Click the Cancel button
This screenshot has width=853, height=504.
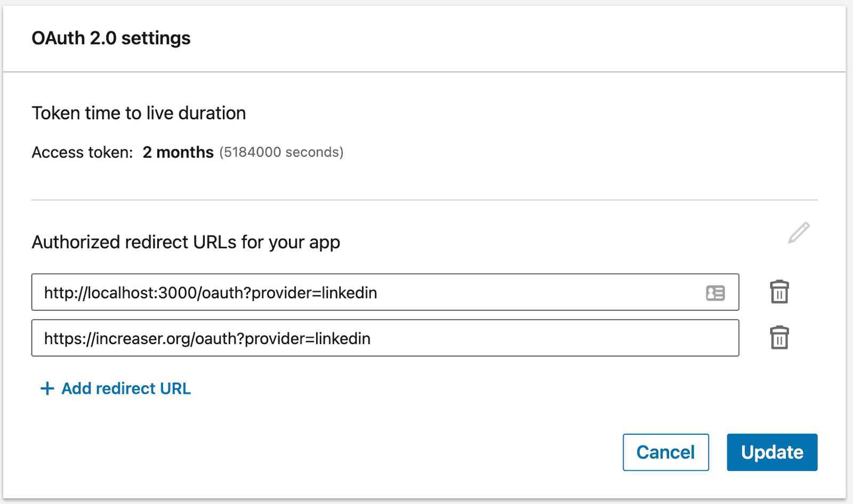[x=665, y=452]
